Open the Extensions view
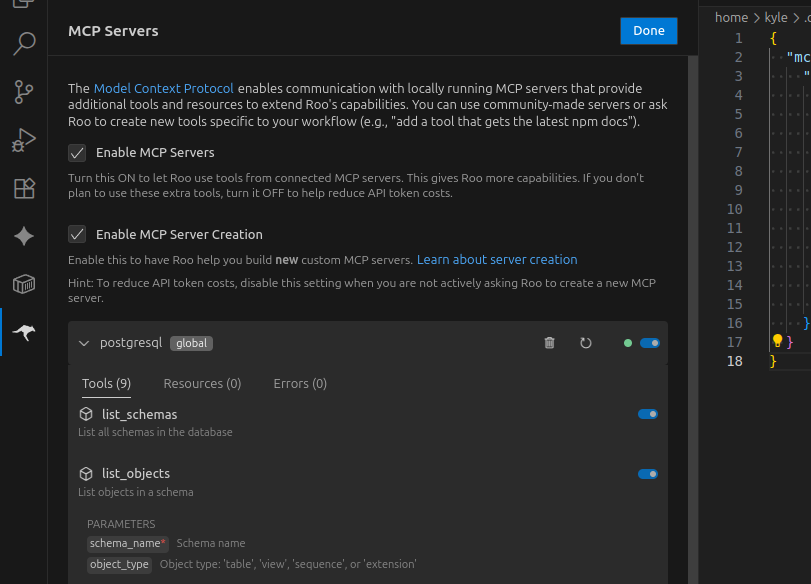 [x=24, y=188]
